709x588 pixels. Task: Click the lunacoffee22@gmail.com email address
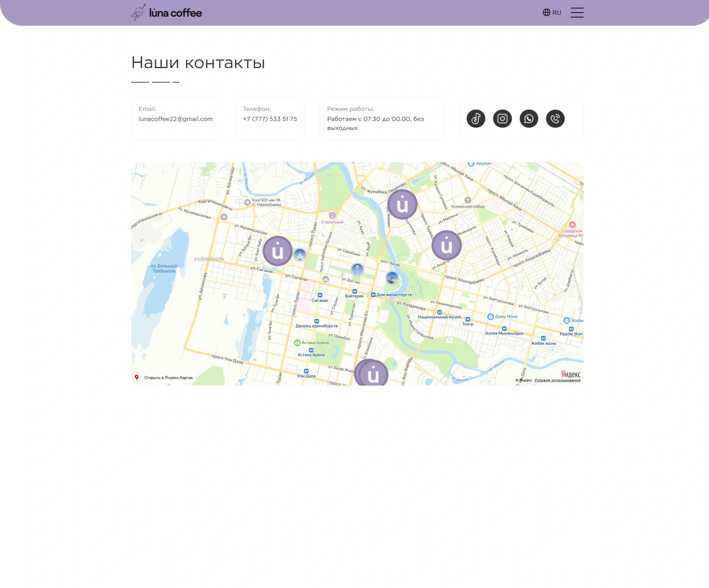tap(176, 119)
